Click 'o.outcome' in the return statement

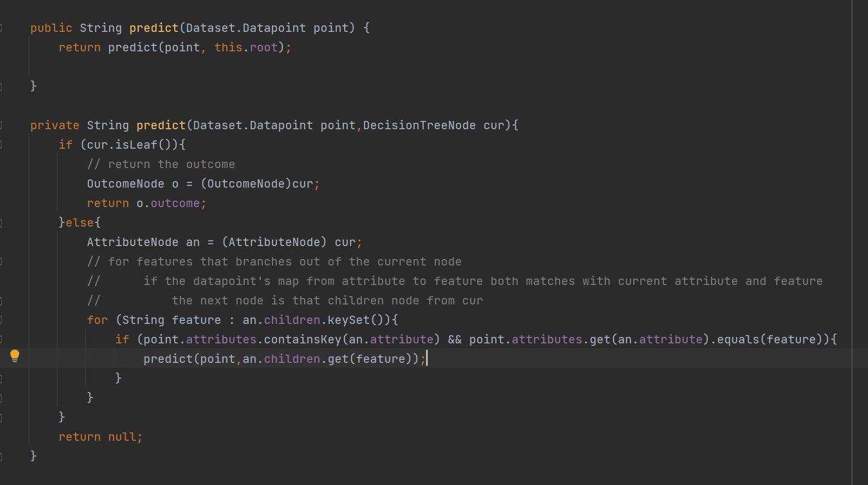point(168,203)
